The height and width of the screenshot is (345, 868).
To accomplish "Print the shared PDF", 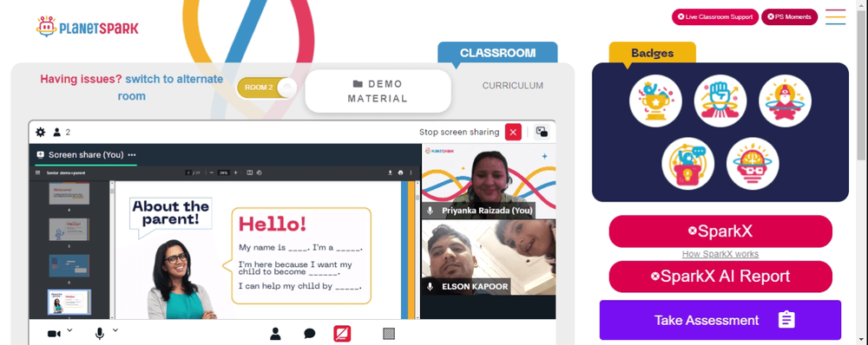I will tap(400, 172).
